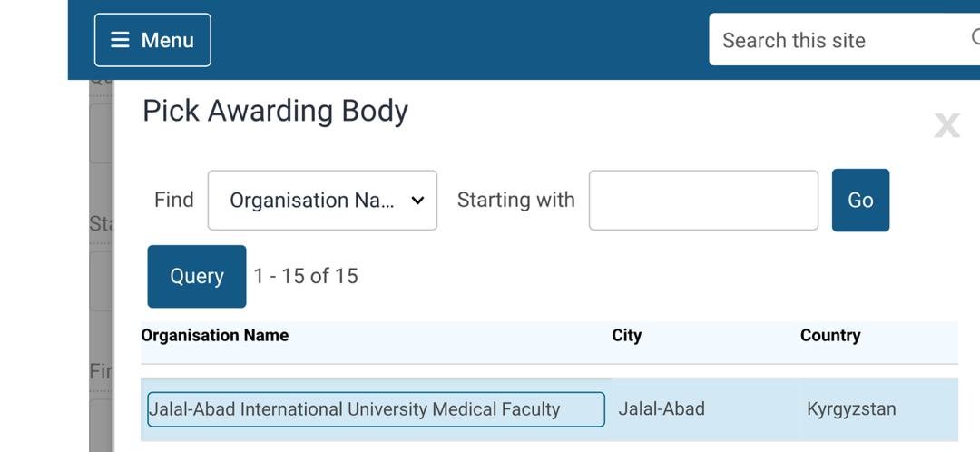Image resolution: width=980 pixels, height=452 pixels.
Task: Click the magnifier icon in site search
Action: pos(974,38)
